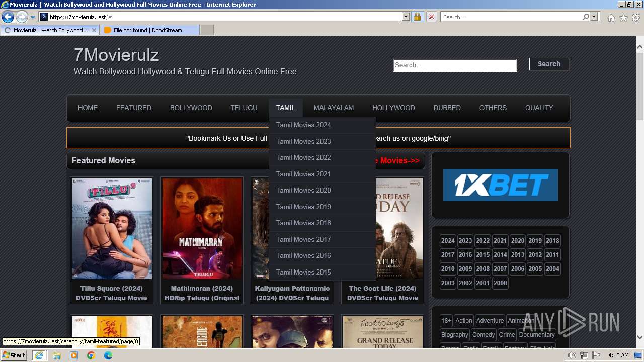Expand the address bar URL dropdown
Viewport: 644px width, 362px height.
click(406, 17)
